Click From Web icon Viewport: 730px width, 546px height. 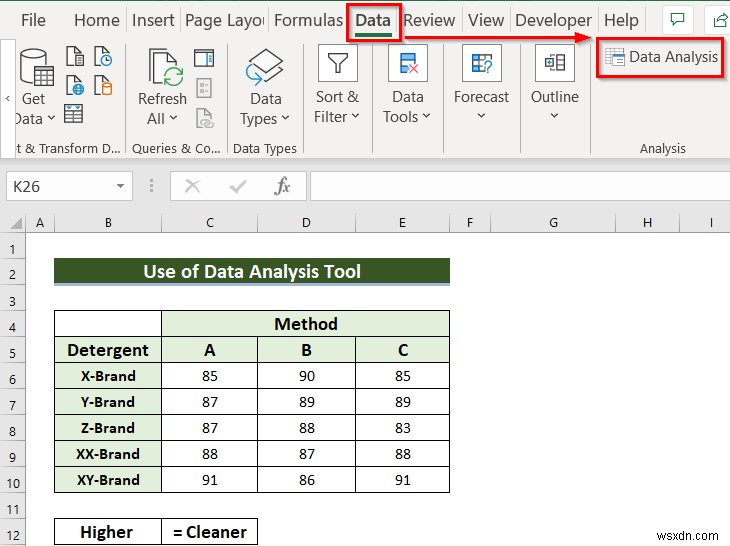click(x=75, y=85)
